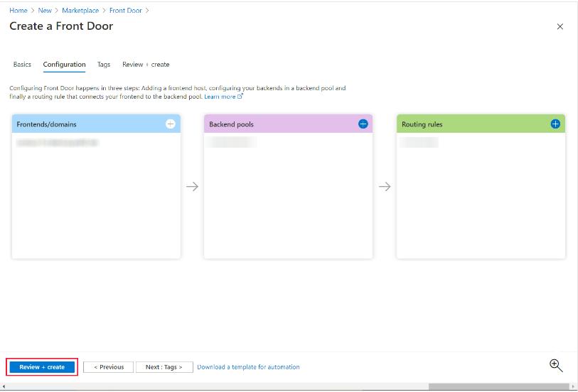
Task: Add a frontend host with the plus icon
Action: coord(171,124)
